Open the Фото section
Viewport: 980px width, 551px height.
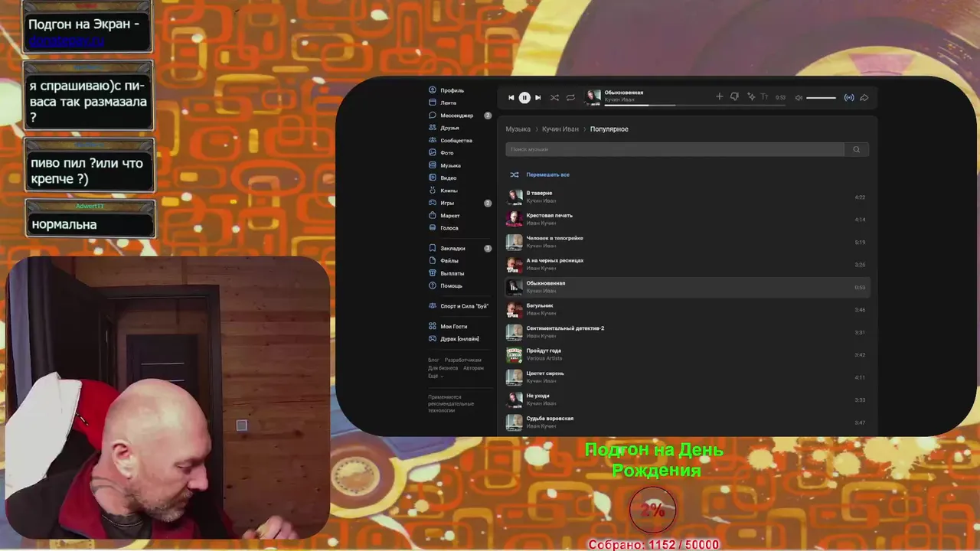pos(442,153)
